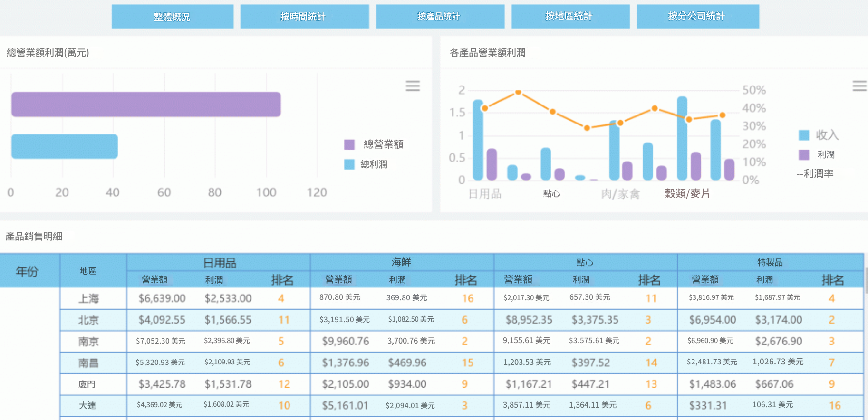Click the blue 總利潤 bar
868x420 pixels.
click(65, 146)
